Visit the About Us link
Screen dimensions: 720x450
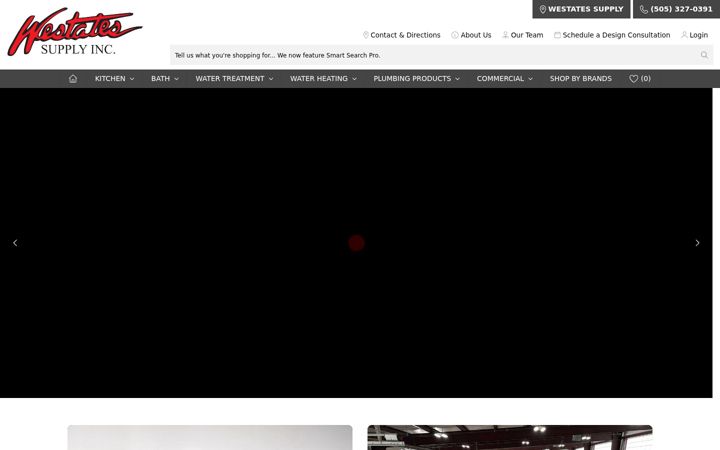476,35
